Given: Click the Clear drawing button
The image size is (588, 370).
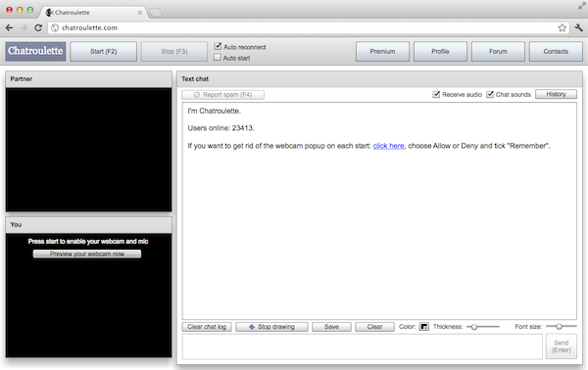Looking at the screenshot, I should click(x=374, y=327).
